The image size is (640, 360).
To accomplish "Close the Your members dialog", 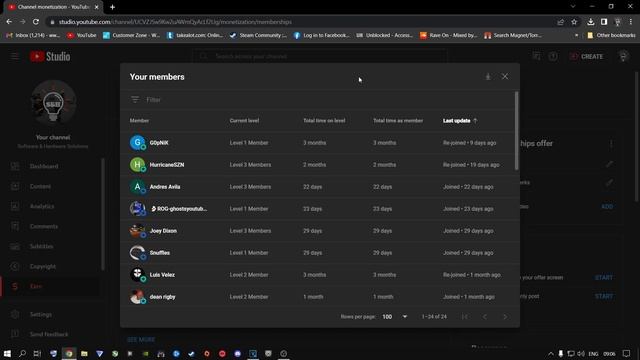I will 505,77.
